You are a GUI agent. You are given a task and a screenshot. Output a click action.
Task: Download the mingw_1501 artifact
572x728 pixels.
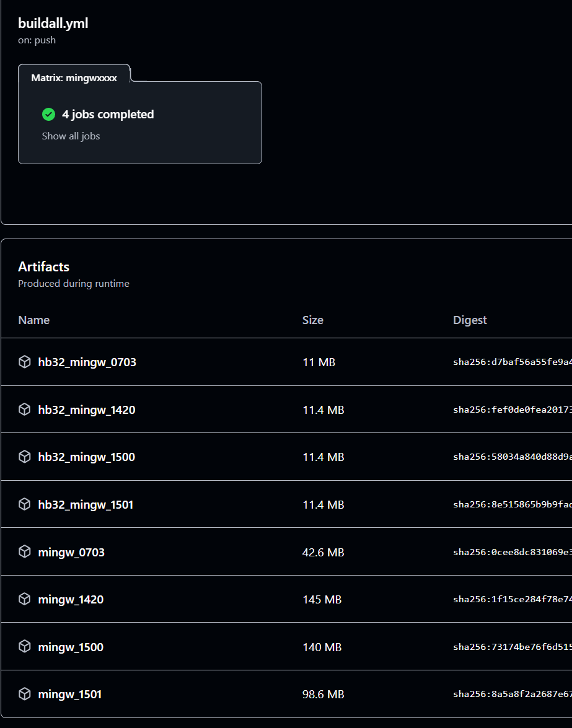click(69, 694)
